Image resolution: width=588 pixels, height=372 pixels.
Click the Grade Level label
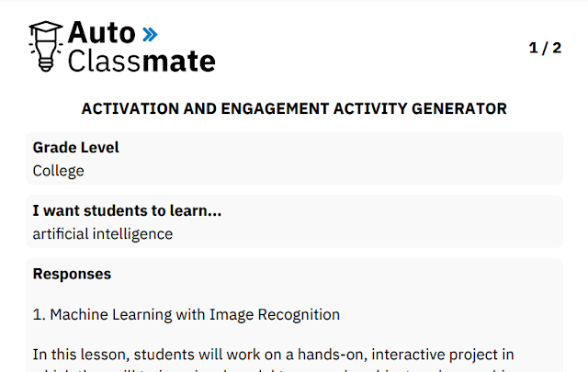coord(75,147)
